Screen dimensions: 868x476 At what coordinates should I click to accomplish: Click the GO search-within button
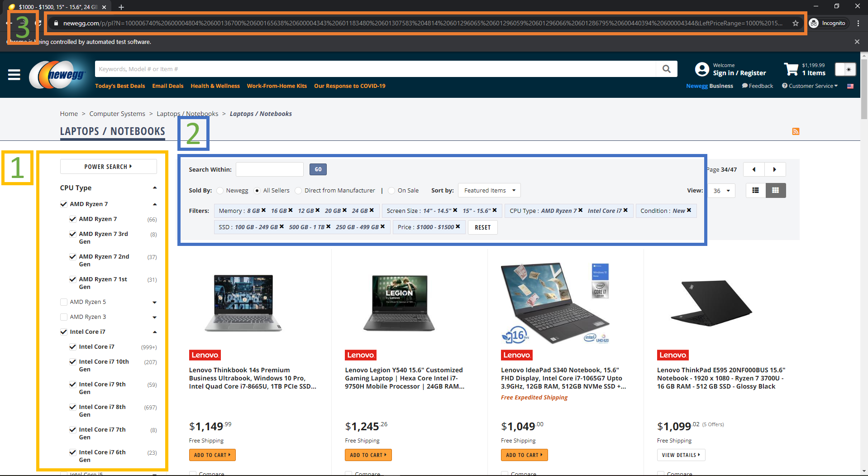pos(318,169)
